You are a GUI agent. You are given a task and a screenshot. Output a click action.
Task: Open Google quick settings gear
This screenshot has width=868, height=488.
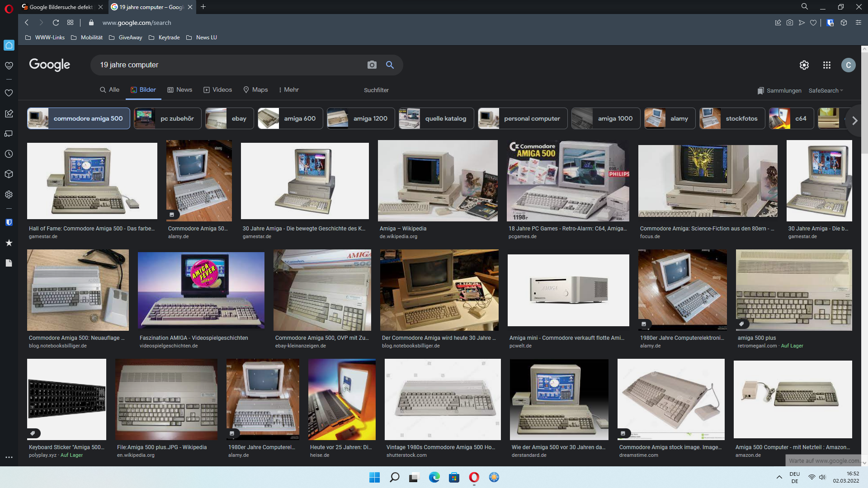(x=804, y=65)
